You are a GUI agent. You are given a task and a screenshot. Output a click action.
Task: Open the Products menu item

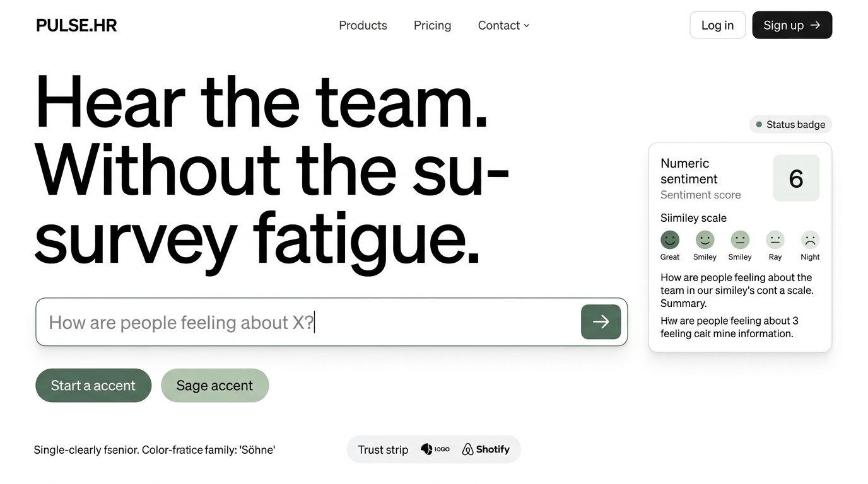coord(363,25)
